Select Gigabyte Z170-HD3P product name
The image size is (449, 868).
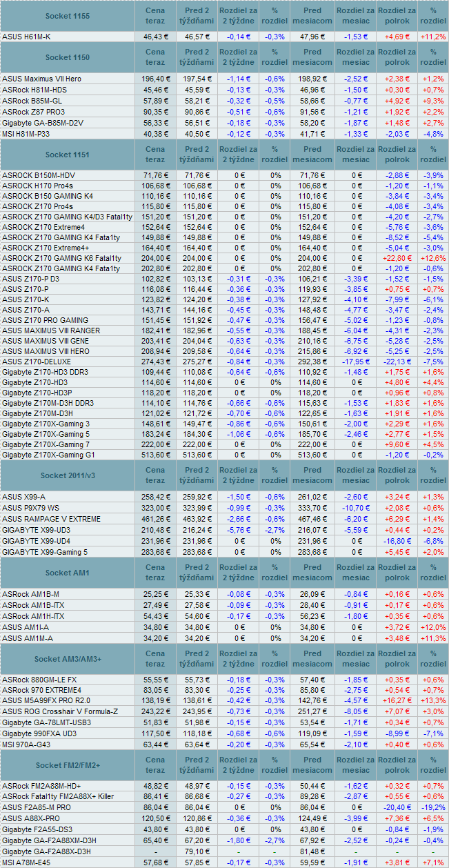[37, 393]
